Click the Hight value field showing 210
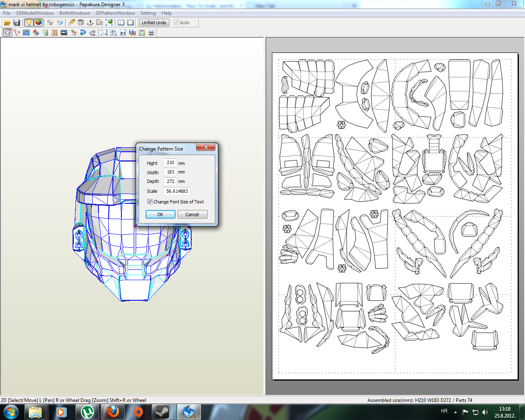The image size is (525, 420). pos(170,163)
